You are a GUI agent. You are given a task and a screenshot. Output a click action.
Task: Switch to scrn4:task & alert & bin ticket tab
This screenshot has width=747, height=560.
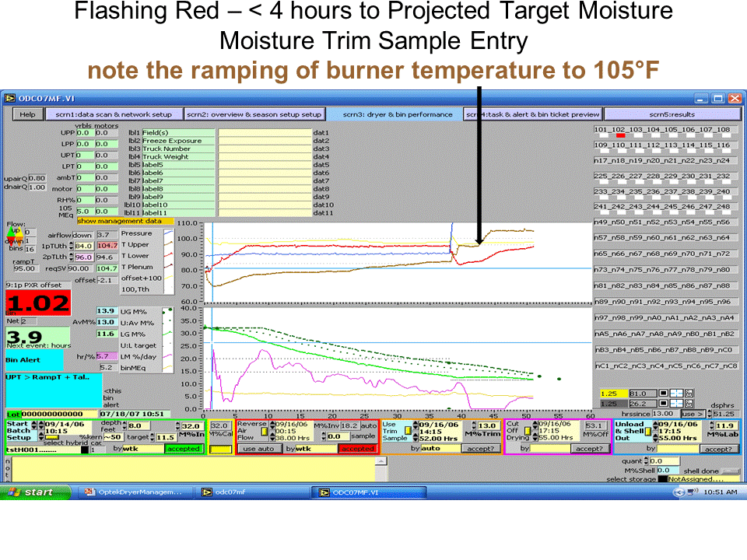pyautogui.click(x=533, y=114)
